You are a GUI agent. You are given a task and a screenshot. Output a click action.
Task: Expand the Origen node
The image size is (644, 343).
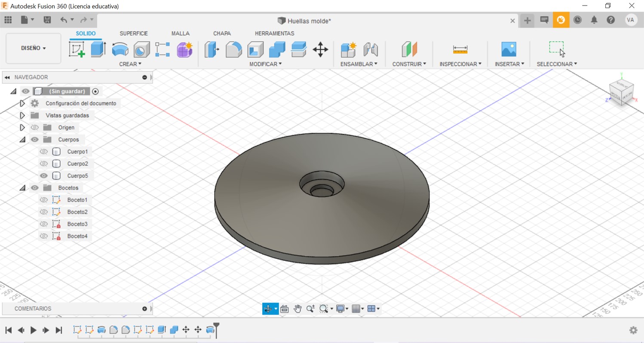(x=22, y=127)
